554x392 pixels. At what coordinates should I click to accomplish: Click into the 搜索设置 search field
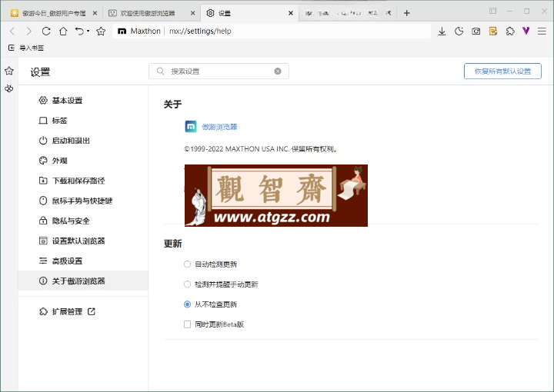219,71
